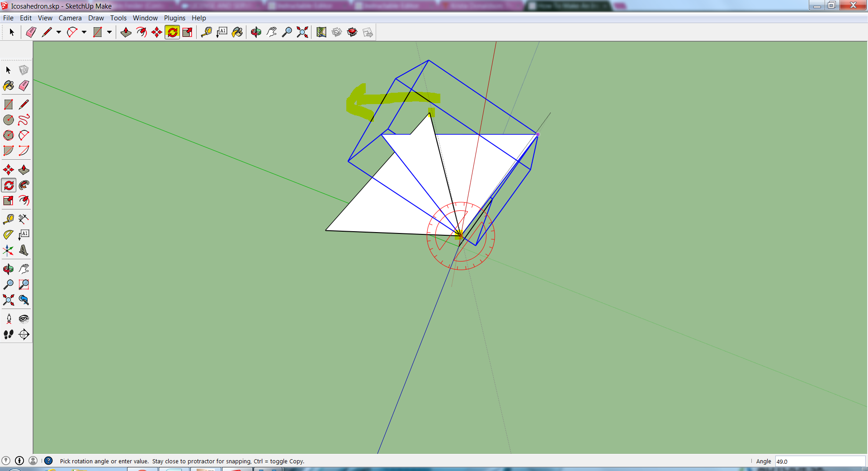Open the Camera menu
The height and width of the screenshot is (471, 868).
[70, 18]
